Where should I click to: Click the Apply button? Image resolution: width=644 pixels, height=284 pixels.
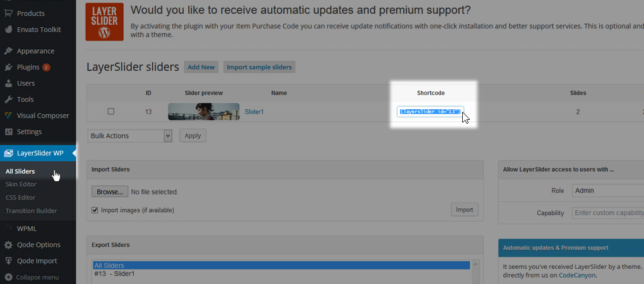193,136
